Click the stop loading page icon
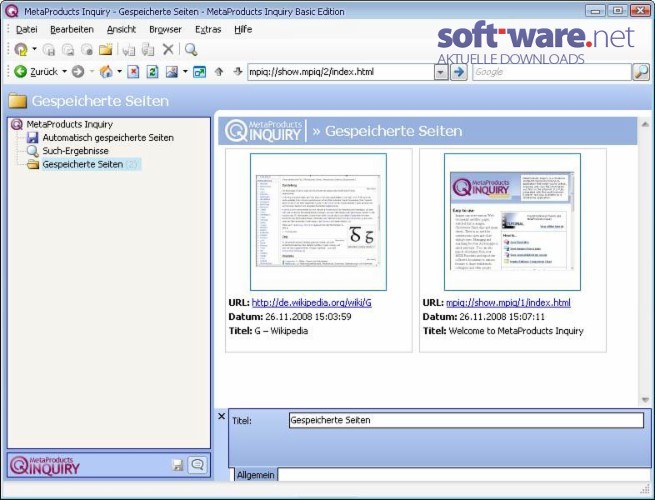 coord(133,72)
